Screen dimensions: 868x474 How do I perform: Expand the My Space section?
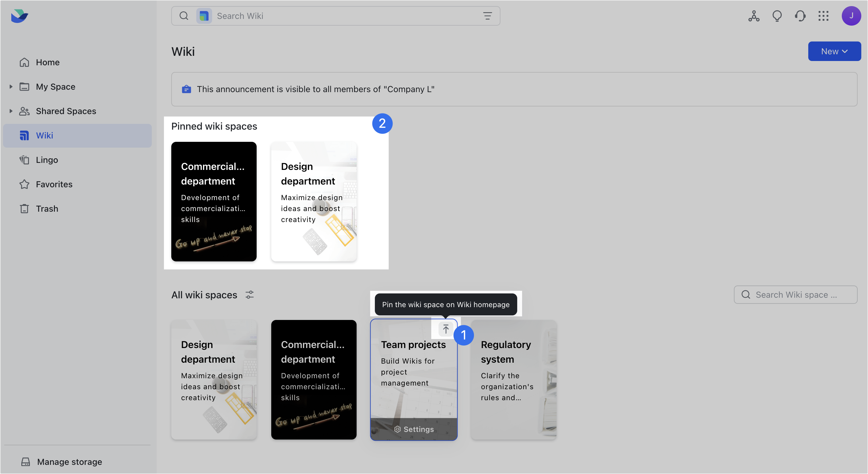point(11,87)
